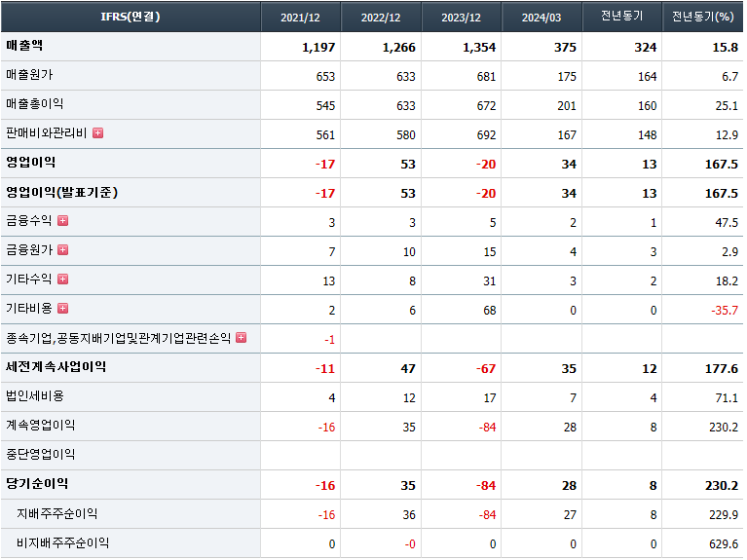Click 비지배주주순이익 percent 629.6
The height and width of the screenshot is (560, 747).
tap(724, 544)
